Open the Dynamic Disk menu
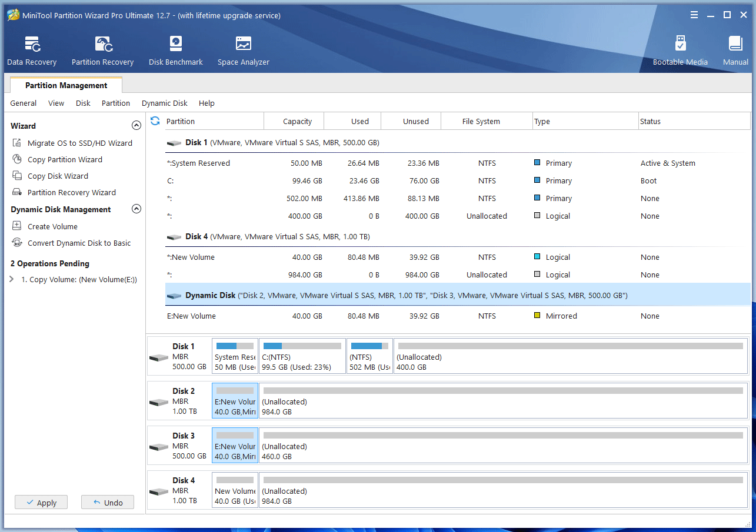 pos(165,103)
